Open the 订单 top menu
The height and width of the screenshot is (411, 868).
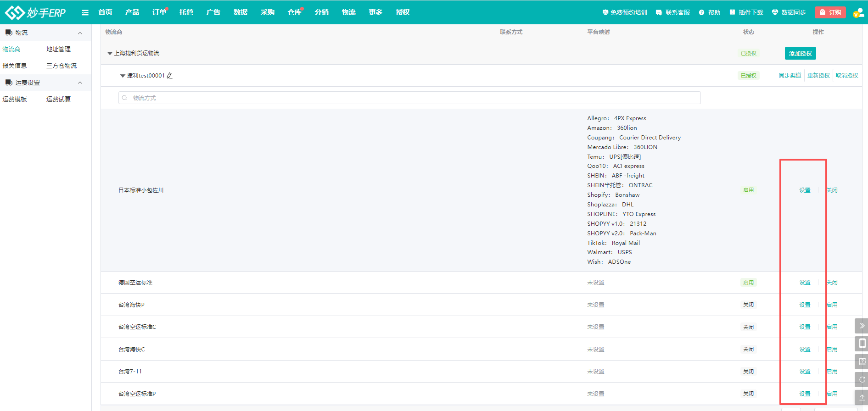159,12
